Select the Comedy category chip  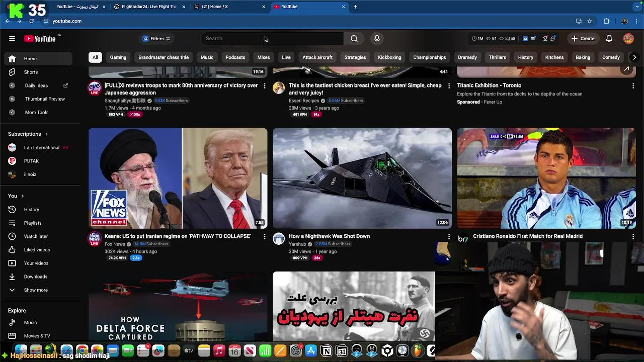click(x=611, y=57)
